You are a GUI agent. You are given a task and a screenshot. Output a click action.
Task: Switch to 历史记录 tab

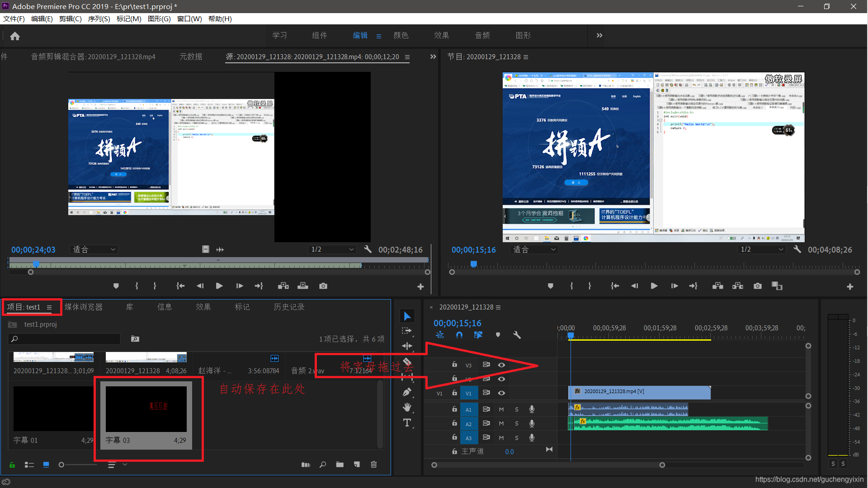click(x=289, y=307)
